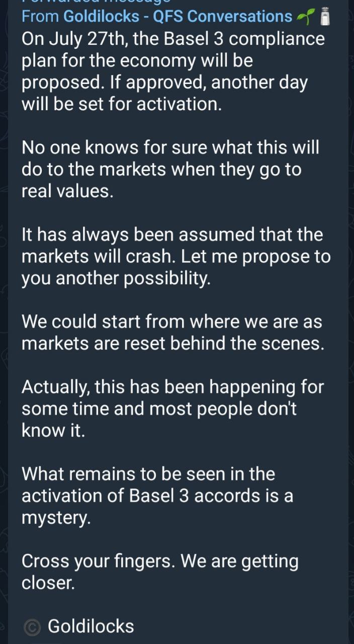The height and width of the screenshot is (644, 354).
Task: Tap the paragraph starting with Actually
Action: pos(172,409)
